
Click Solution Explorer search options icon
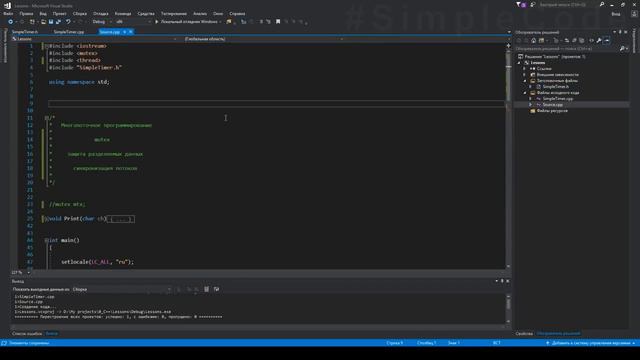(623, 49)
